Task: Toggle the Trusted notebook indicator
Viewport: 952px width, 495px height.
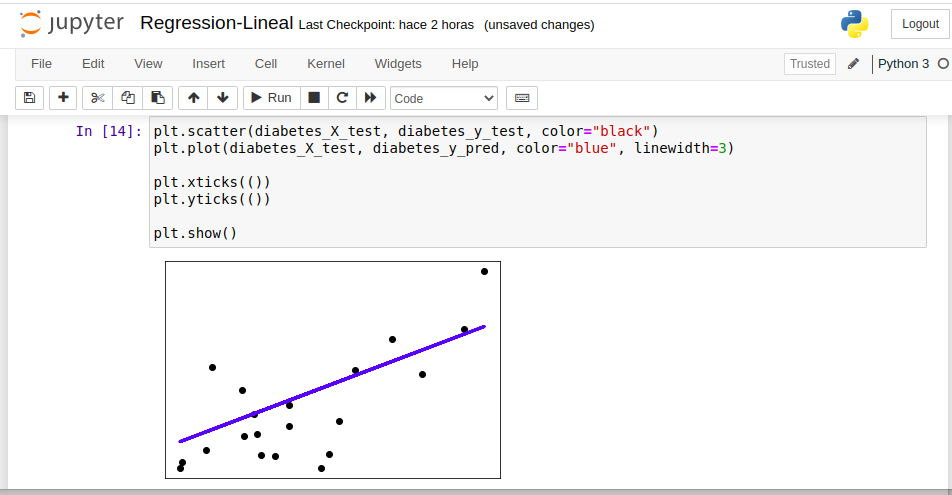Action: 809,64
